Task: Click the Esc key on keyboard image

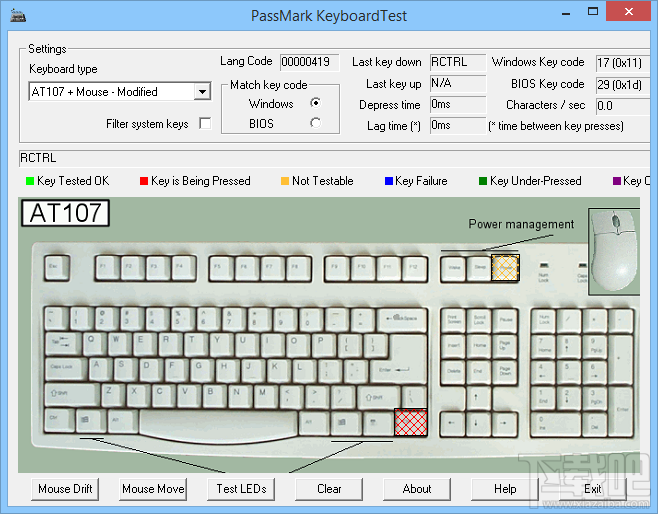Action: [x=57, y=268]
